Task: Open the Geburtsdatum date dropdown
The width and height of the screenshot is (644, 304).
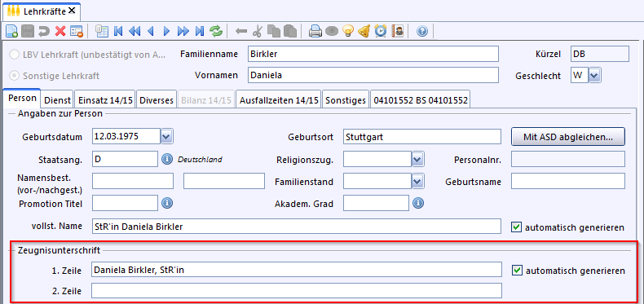Action: click(x=167, y=137)
